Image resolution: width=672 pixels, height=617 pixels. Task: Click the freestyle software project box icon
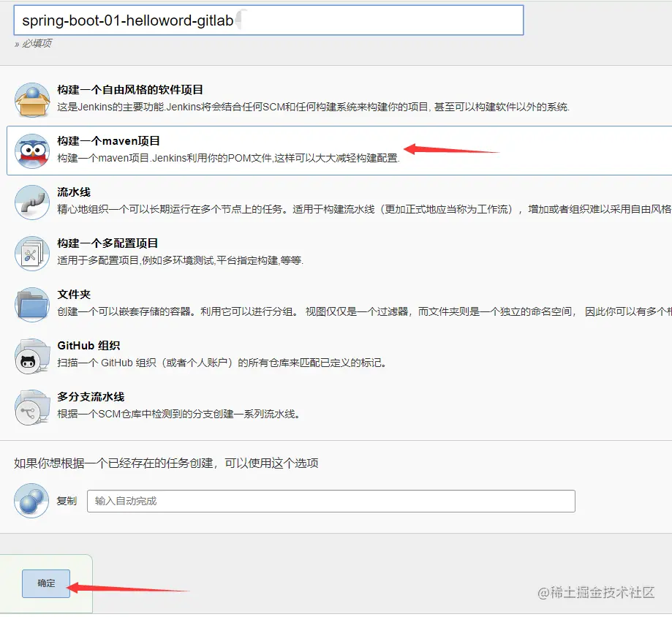(x=32, y=100)
